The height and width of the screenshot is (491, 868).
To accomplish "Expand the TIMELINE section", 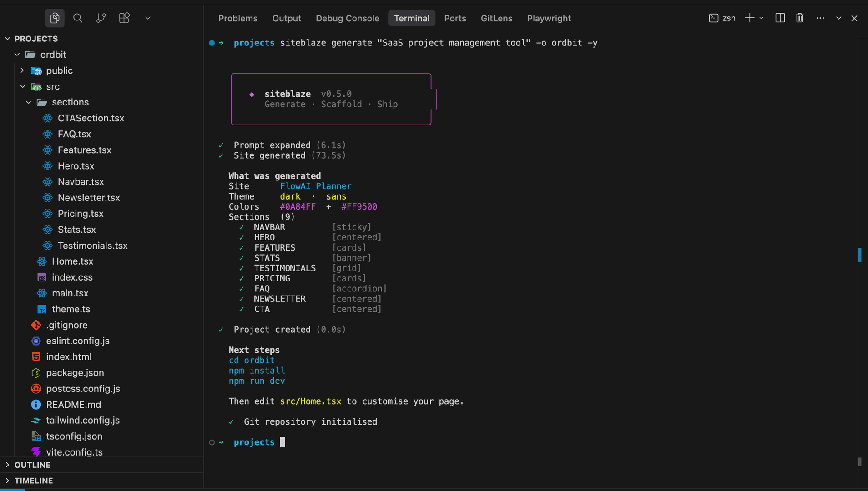I will coord(8,481).
